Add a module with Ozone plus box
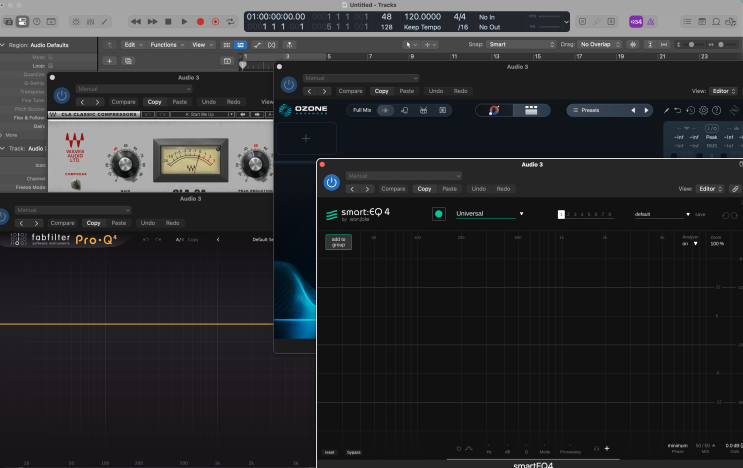The image size is (743, 468). (306, 138)
